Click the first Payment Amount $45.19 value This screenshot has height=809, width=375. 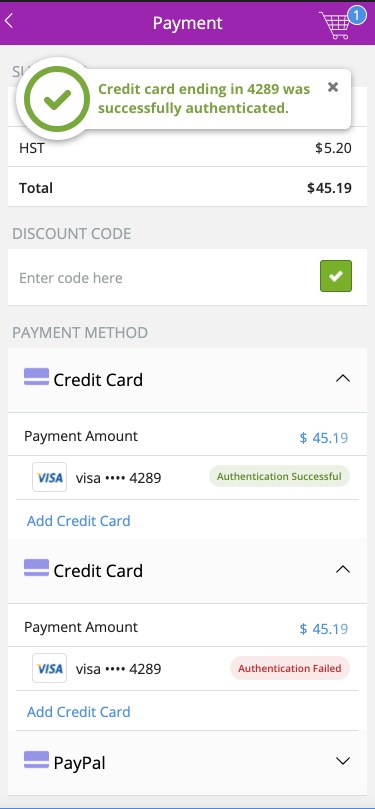[x=324, y=438]
